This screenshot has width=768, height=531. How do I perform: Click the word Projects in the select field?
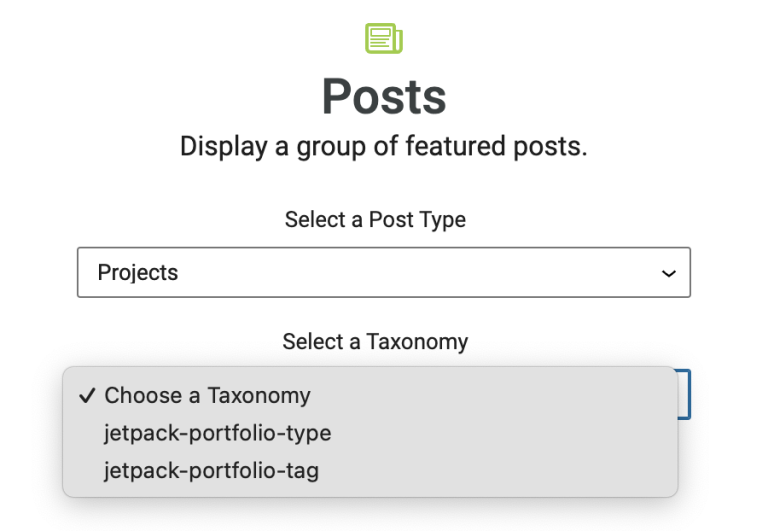(138, 272)
